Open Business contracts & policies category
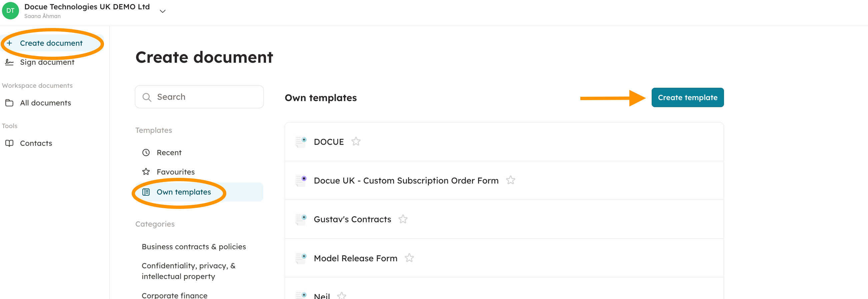The image size is (868, 299). (193, 247)
